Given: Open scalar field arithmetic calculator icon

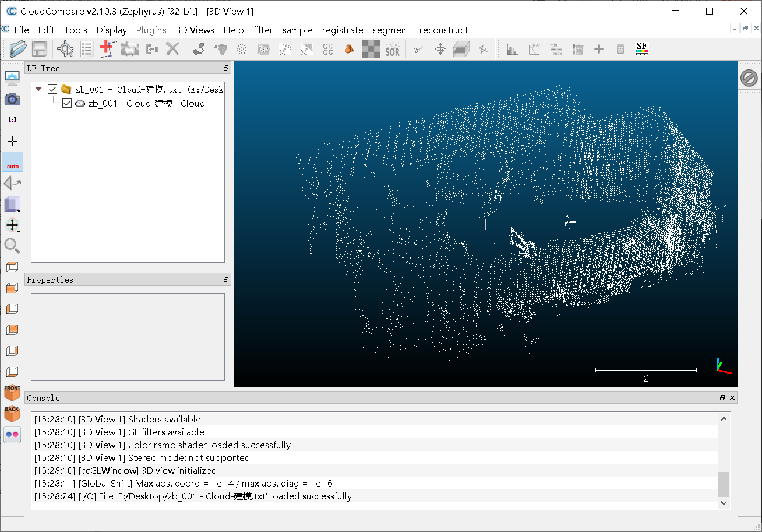Looking at the screenshot, I should tap(620, 50).
